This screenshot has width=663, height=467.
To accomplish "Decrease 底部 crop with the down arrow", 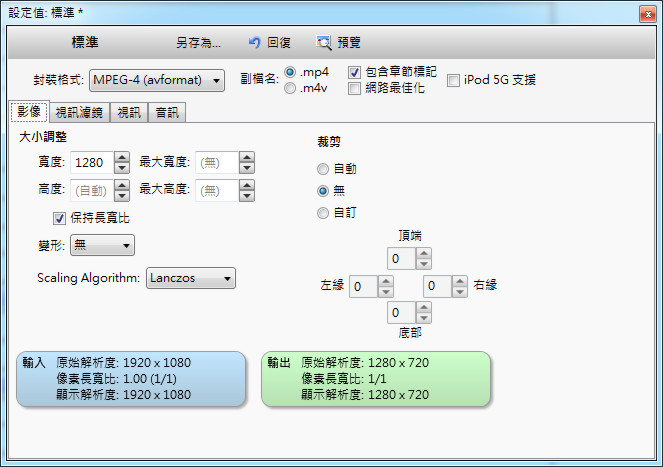I will pyautogui.click(x=424, y=318).
